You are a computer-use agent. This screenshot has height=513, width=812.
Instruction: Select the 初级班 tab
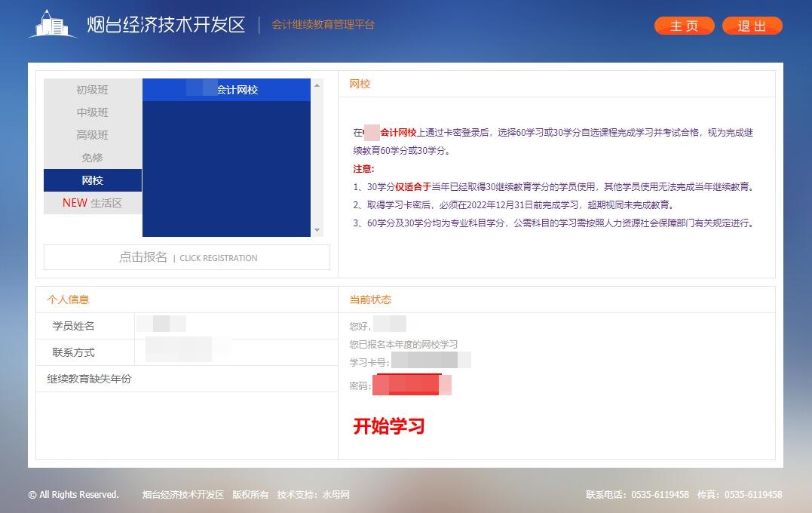point(92,90)
